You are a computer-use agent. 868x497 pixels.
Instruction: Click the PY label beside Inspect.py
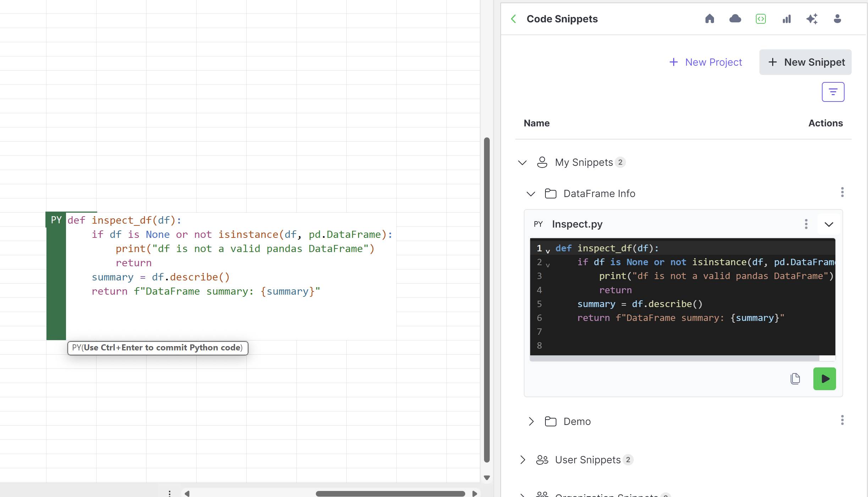click(x=538, y=224)
